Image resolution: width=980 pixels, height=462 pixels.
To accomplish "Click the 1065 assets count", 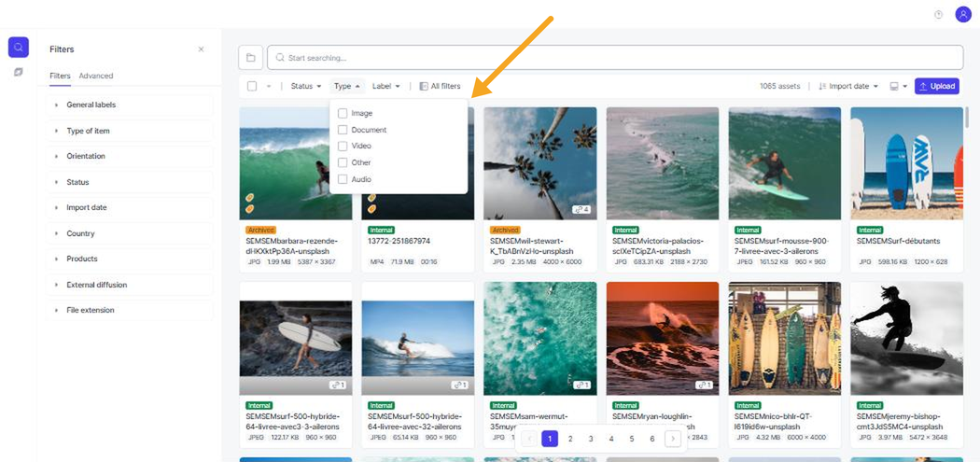I will (779, 86).
